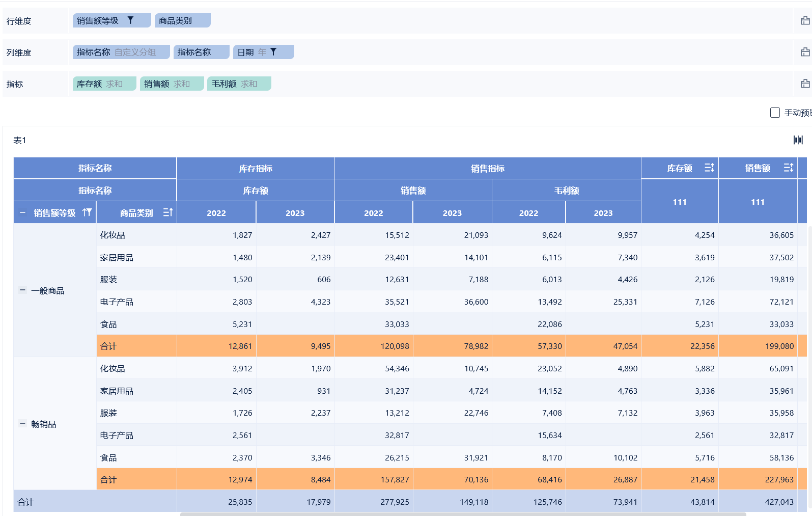Click the icon at right end of 列维度 row
Screen dimensions: 812x516
pyautogui.click(x=805, y=52)
